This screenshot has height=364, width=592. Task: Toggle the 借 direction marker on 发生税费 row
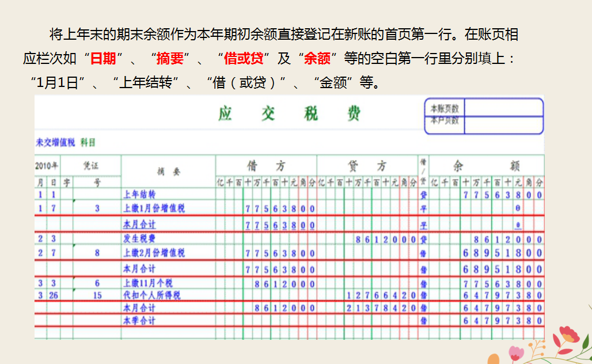pos(424,238)
